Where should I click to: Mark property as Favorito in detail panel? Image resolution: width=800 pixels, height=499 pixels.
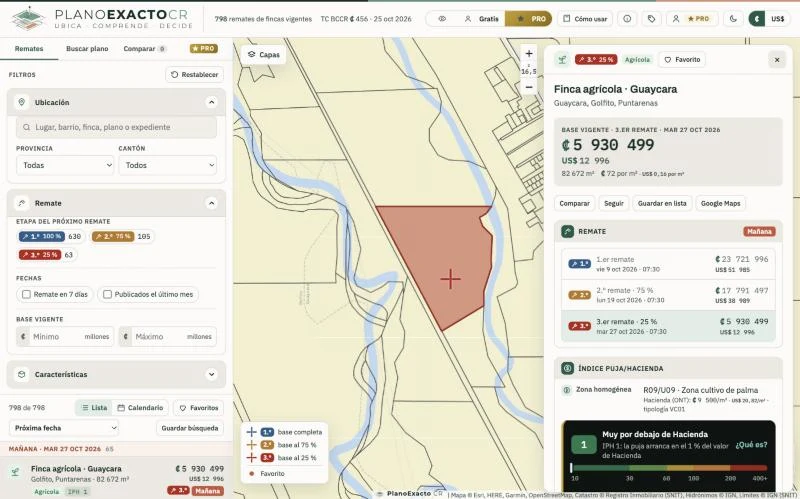coord(682,60)
